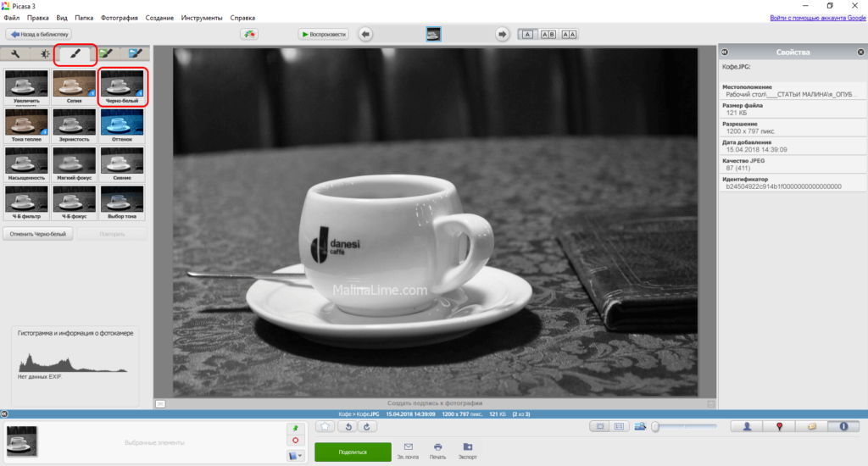Rotate the photo counter-clockwise
The height and width of the screenshot is (466, 868).
point(347,426)
